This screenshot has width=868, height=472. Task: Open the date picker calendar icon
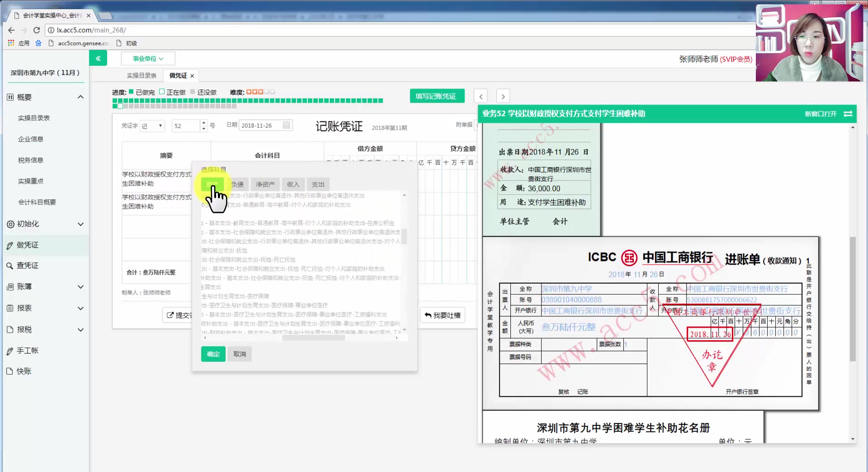point(286,125)
